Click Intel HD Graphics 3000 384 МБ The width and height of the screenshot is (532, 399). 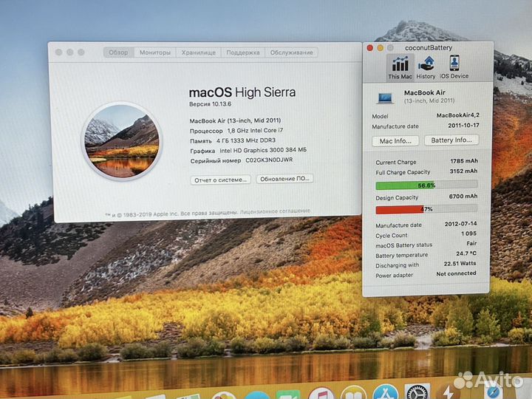263,150
